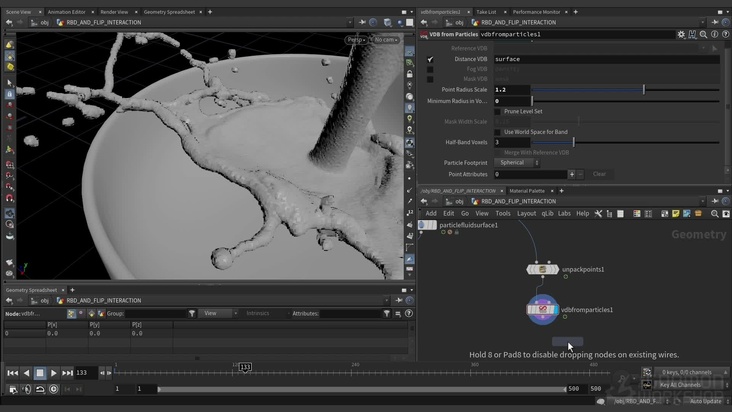Image resolution: width=732 pixels, height=412 pixels.
Task: Open the spreadsheet View dropdown
Action: pos(218,314)
